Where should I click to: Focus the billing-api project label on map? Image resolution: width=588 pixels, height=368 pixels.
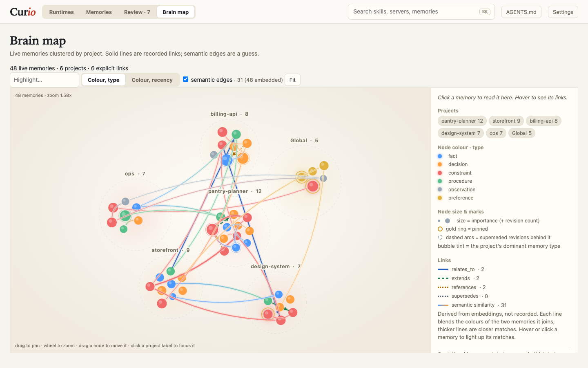tap(229, 114)
